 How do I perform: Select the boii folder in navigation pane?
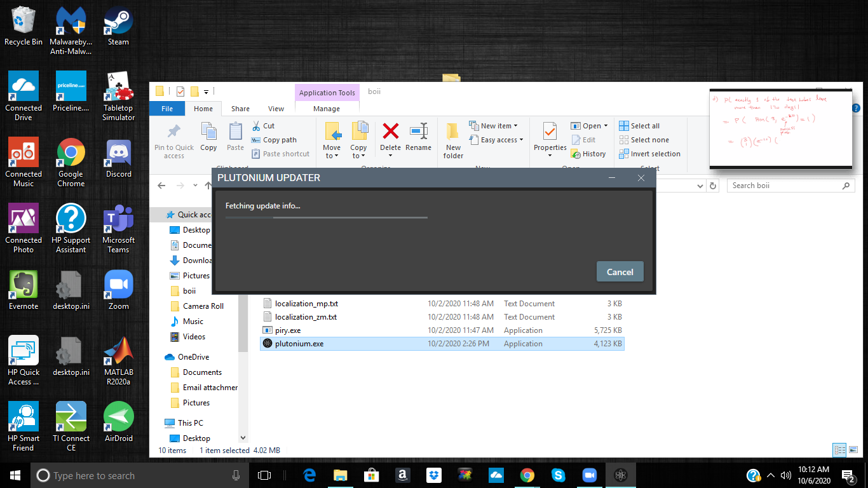pyautogui.click(x=189, y=291)
